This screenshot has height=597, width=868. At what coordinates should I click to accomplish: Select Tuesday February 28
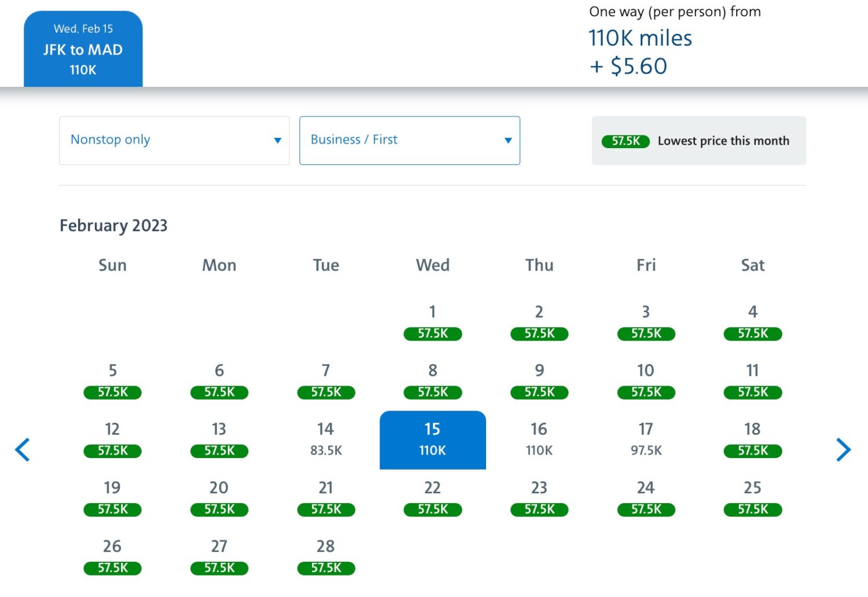pyautogui.click(x=326, y=556)
